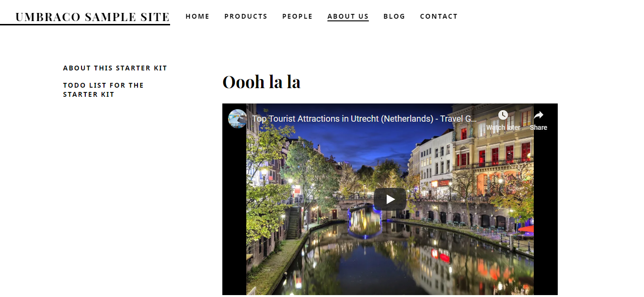Open the Products menu item
644x297 pixels.
click(x=246, y=16)
